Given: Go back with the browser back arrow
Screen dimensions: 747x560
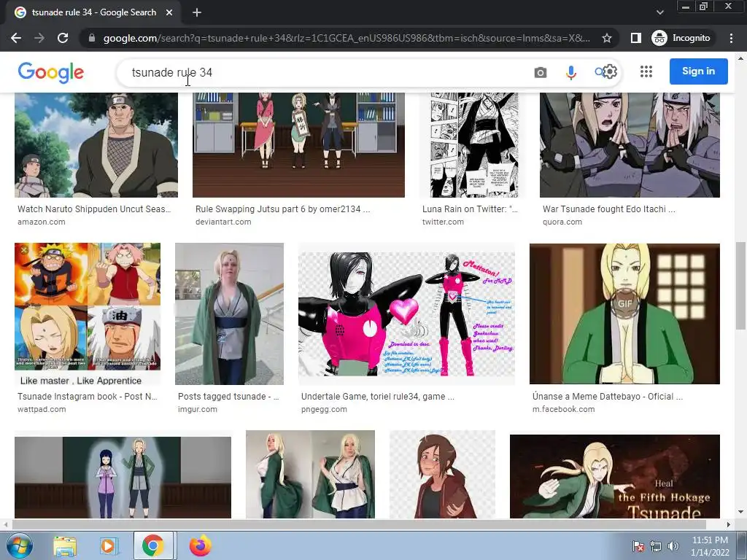Looking at the screenshot, I should coord(16,38).
